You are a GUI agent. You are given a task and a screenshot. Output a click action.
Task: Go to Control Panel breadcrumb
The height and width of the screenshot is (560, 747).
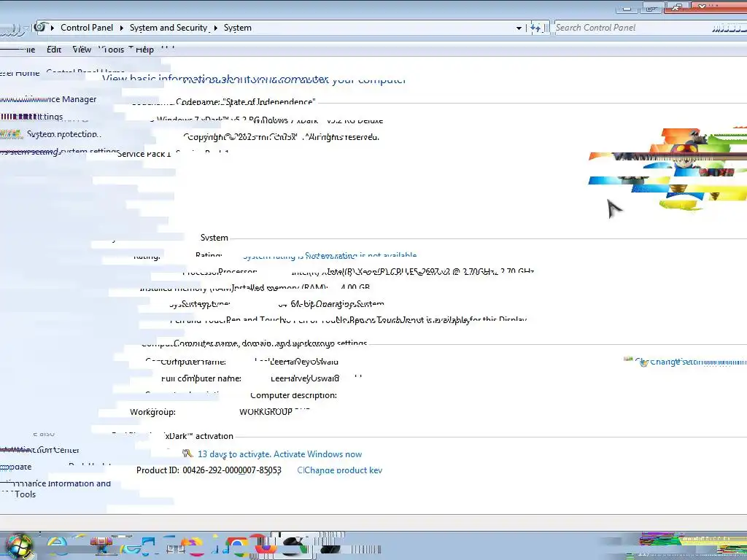[87, 28]
